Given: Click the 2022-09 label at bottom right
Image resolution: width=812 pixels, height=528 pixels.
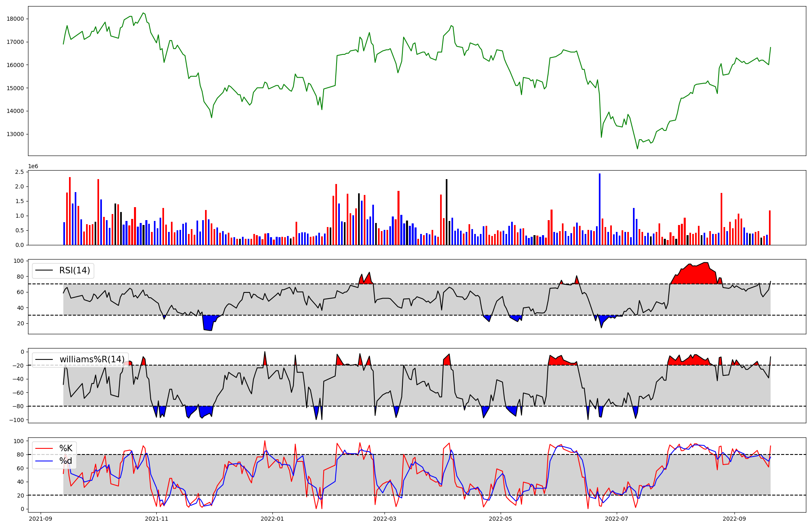Looking at the screenshot, I should (x=734, y=518).
